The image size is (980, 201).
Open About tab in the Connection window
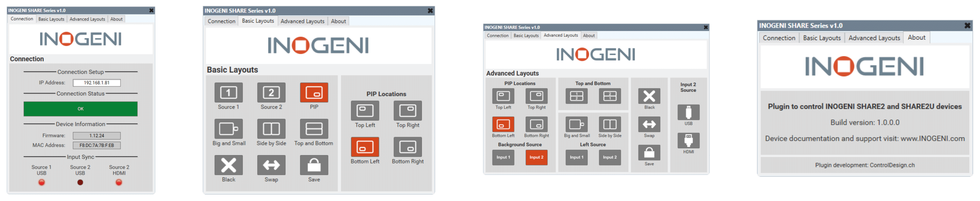(x=116, y=19)
